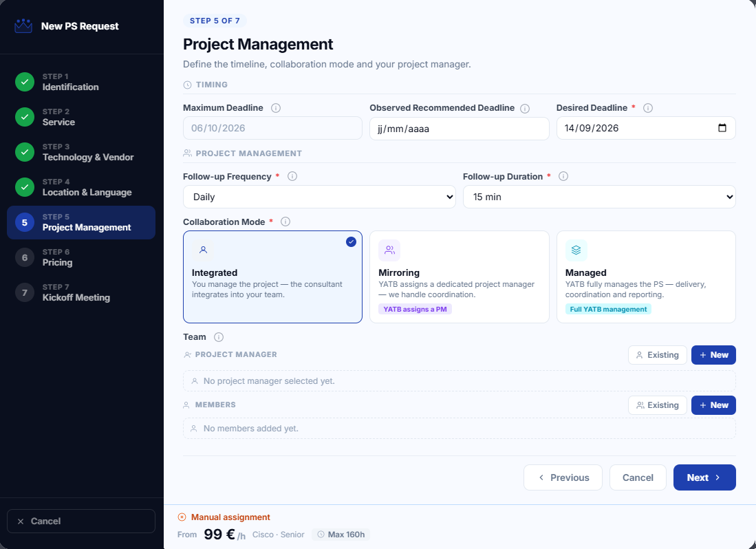The width and height of the screenshot is (756, 549).
Task: Go back with Previous button
Action: pyautogui.click(x=563, y=477)
